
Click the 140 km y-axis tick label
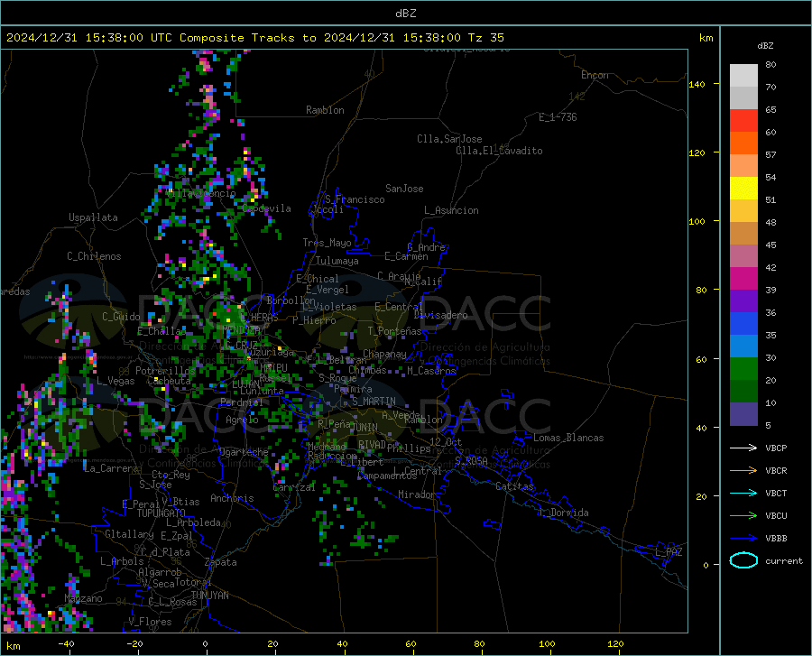697,85
